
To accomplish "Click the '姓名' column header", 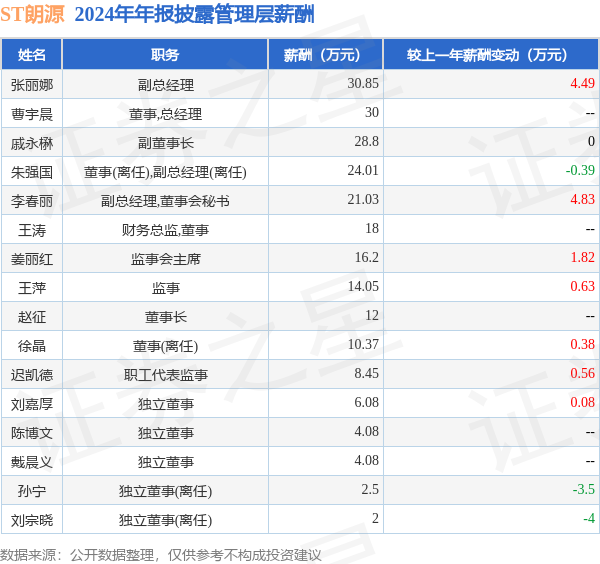I will pos(32,55).
